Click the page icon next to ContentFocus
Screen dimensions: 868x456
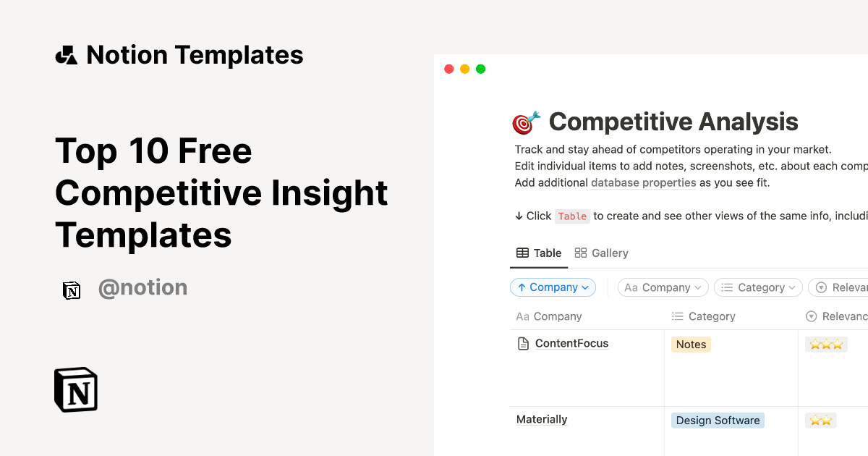pyautogui.click(x=522, y=343)
